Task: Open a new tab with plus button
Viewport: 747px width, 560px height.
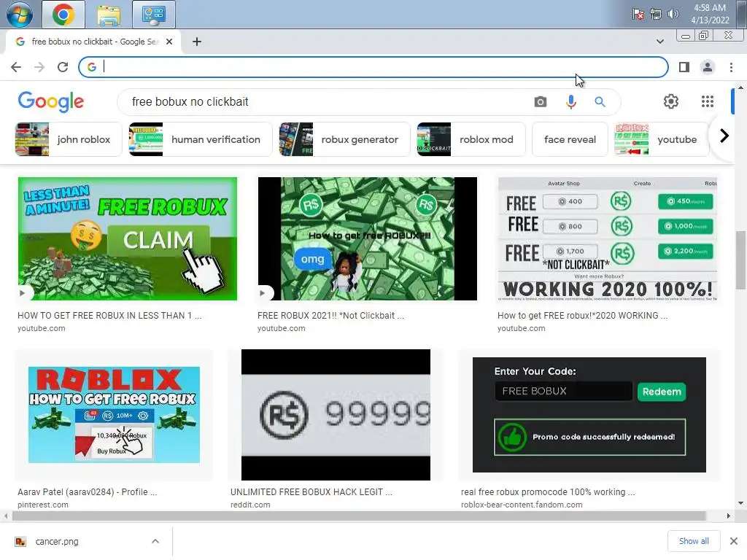Action: click(197, 42)
